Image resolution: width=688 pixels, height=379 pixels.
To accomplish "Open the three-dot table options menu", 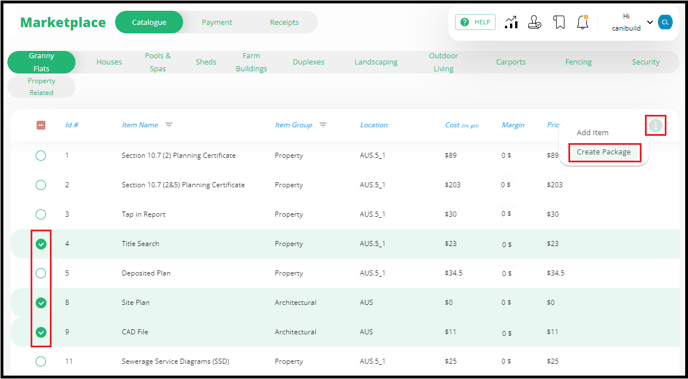I will (656, 125).
